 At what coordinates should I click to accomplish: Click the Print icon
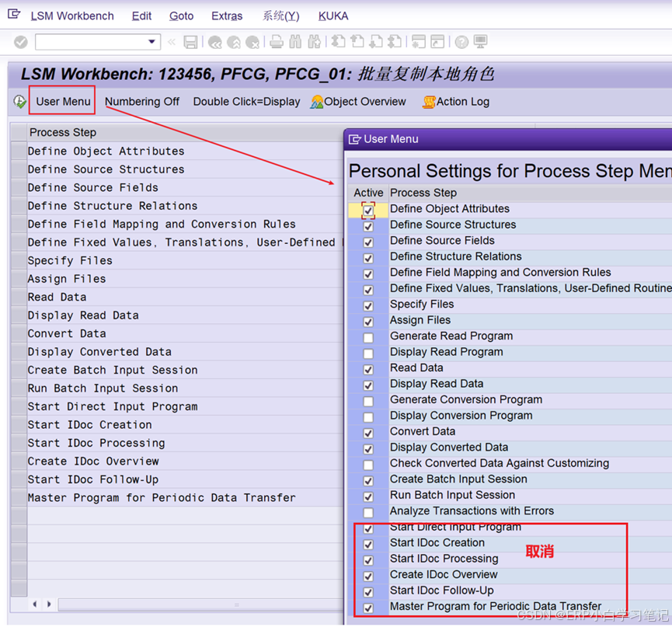(x=277, y=42)
